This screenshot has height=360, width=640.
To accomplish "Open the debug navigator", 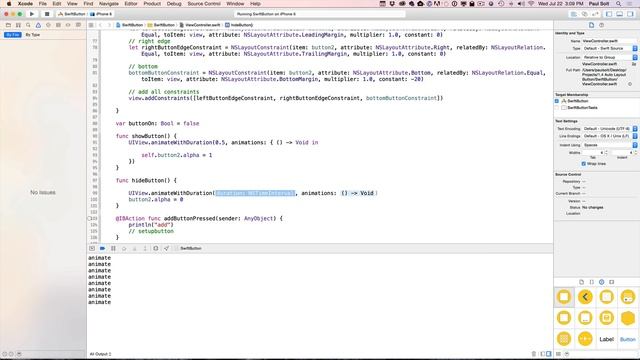I will (x=58, y=25).
